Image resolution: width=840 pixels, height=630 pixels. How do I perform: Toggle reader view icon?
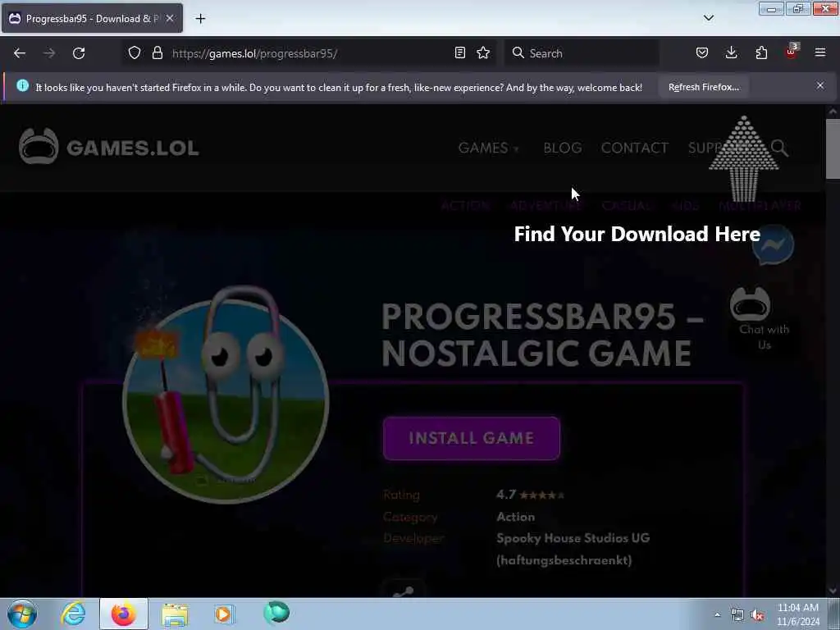pyautogui.click(x=459, y=53)
